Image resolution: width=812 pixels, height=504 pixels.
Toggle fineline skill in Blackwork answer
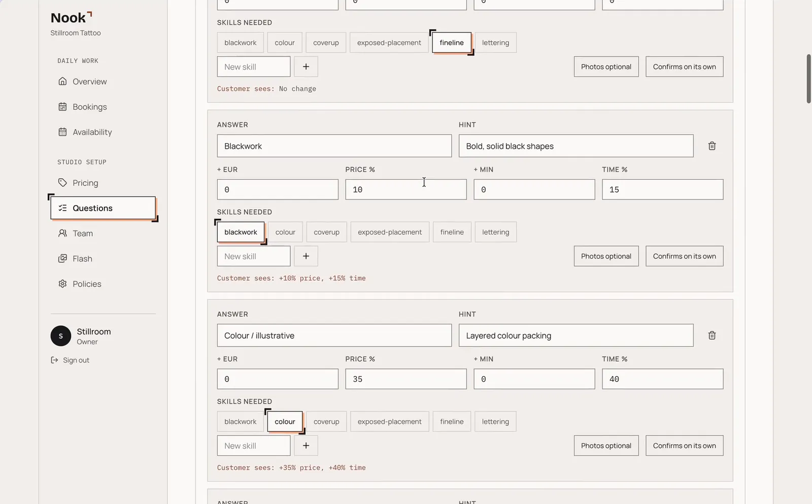[x=452, y=232]
